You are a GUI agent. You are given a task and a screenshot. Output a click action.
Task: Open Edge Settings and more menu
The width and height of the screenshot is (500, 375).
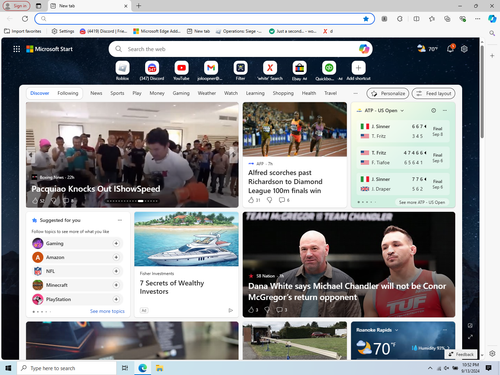point(478,19)
